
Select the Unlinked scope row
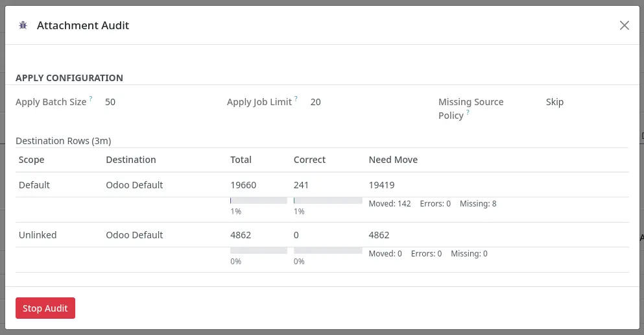coord(38,235)
